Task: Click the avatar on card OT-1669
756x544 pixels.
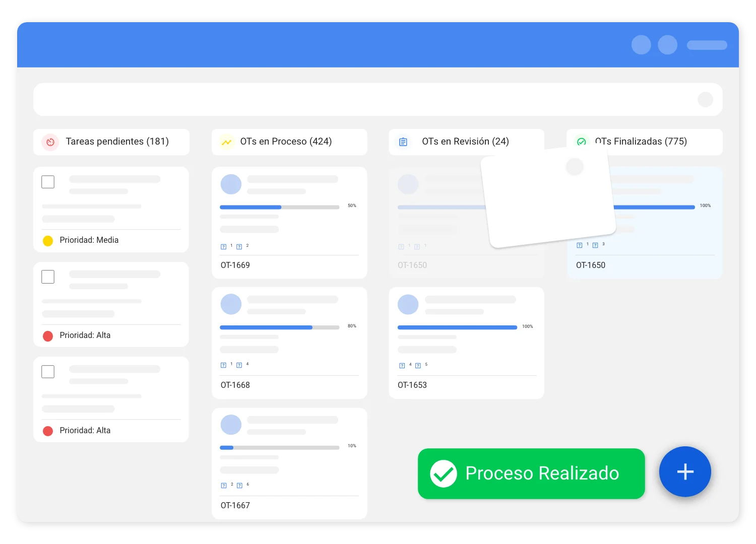Action: [x=231, y=184]
